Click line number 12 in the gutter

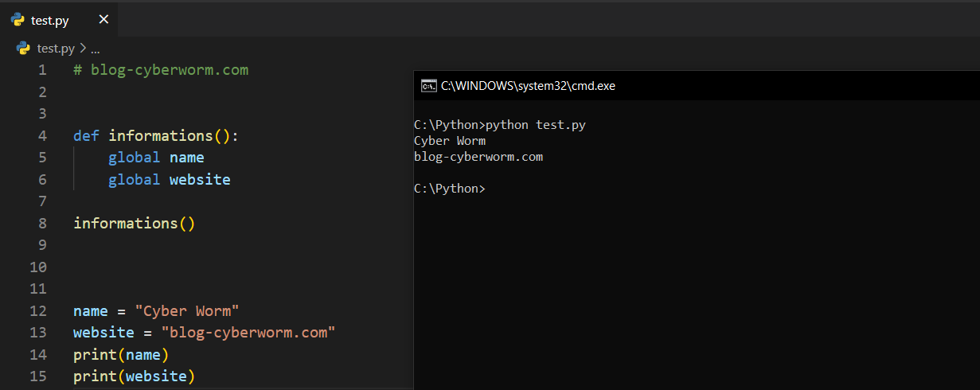point(37,310)
